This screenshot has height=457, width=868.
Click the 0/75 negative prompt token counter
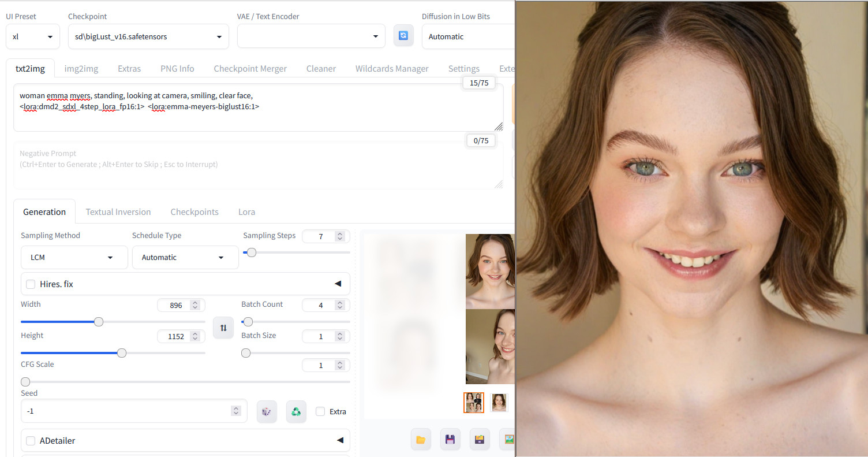tap(481, 140)
